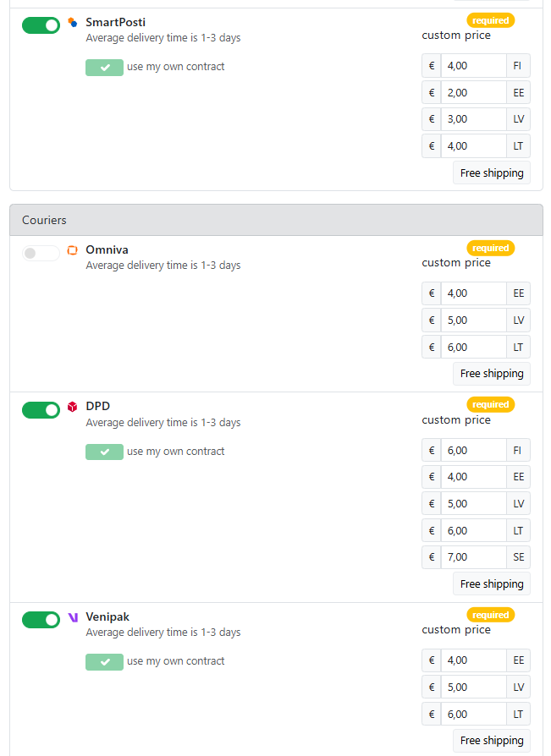This screenshot has width=551, height=756.
Task: Click the required badge for DPD
Action: click(491, 404)
